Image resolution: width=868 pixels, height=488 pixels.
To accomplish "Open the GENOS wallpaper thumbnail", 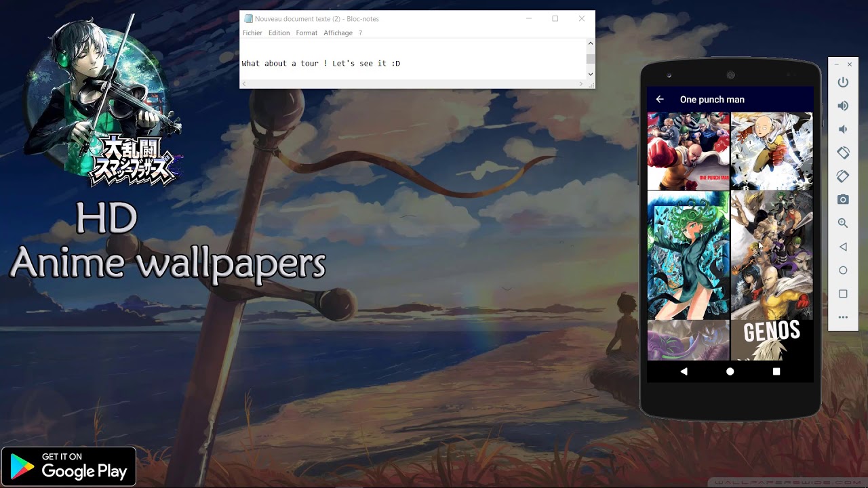I will (772, 340).
